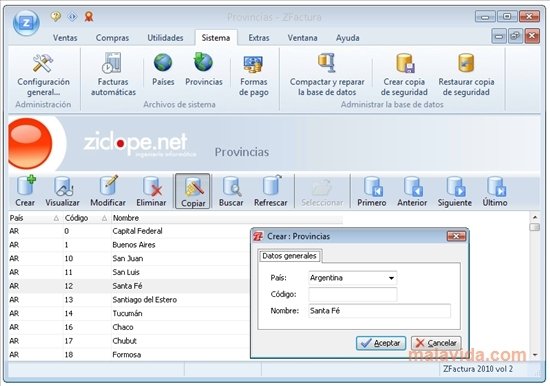Click the Crear record toolbar button
The image size is (550, 386).
coord(25,192)
